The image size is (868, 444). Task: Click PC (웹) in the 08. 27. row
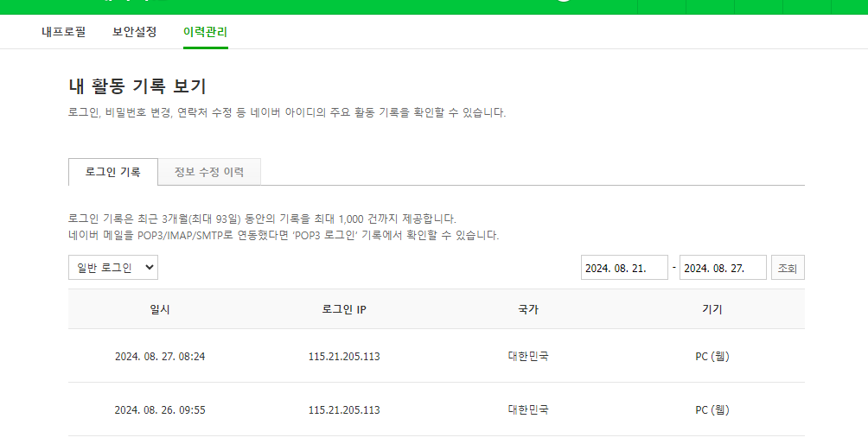pyautogui.click(x=712, y=356)
